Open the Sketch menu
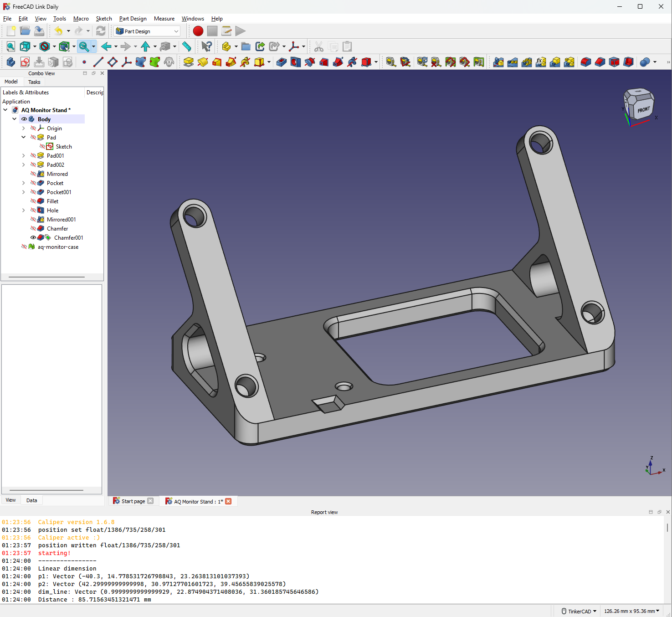Screen dimensions: 672x617 [x=104, y=19]
